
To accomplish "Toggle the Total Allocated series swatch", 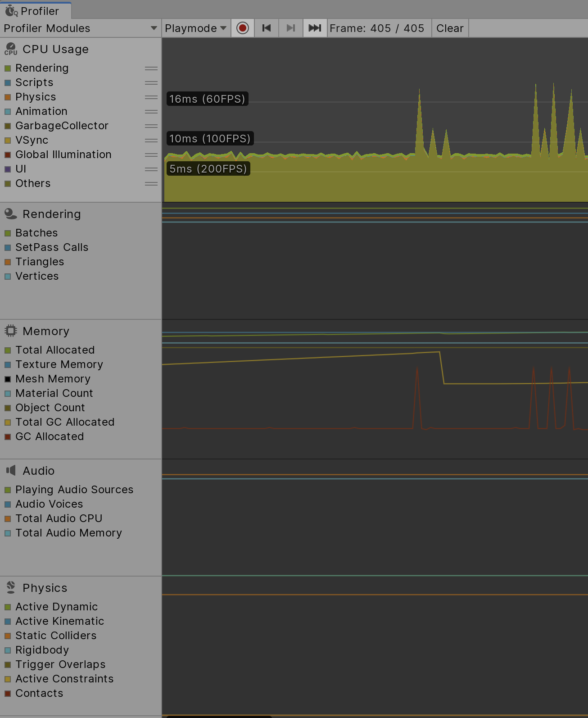I will pos(8,350).
